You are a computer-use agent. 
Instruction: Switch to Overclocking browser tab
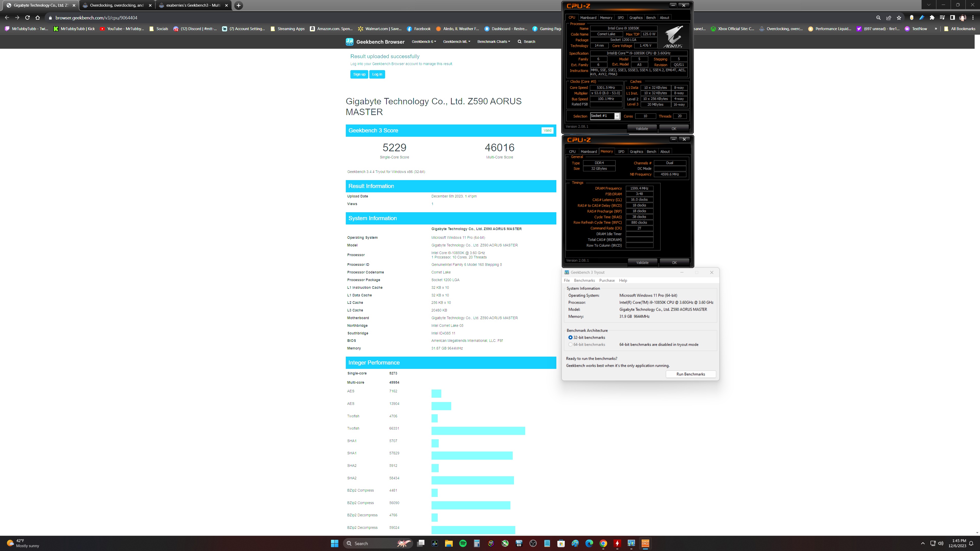(117, 5)
